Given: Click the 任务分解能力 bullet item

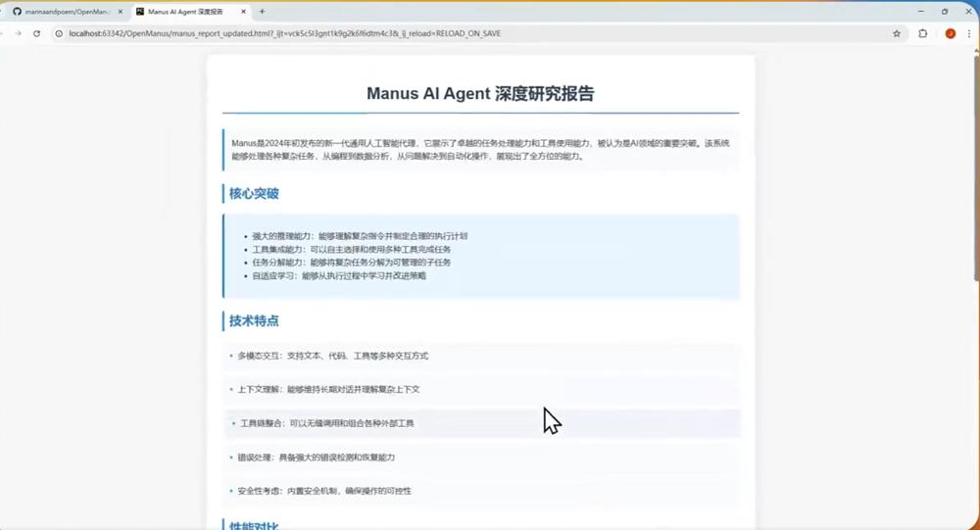Looking at the screenshot, I should [351, 263].
